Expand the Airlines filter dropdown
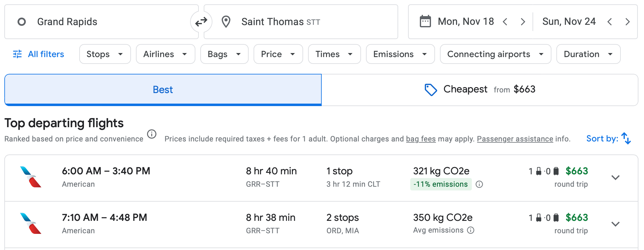The image size is (644, 250). click(x=165, y=54)
